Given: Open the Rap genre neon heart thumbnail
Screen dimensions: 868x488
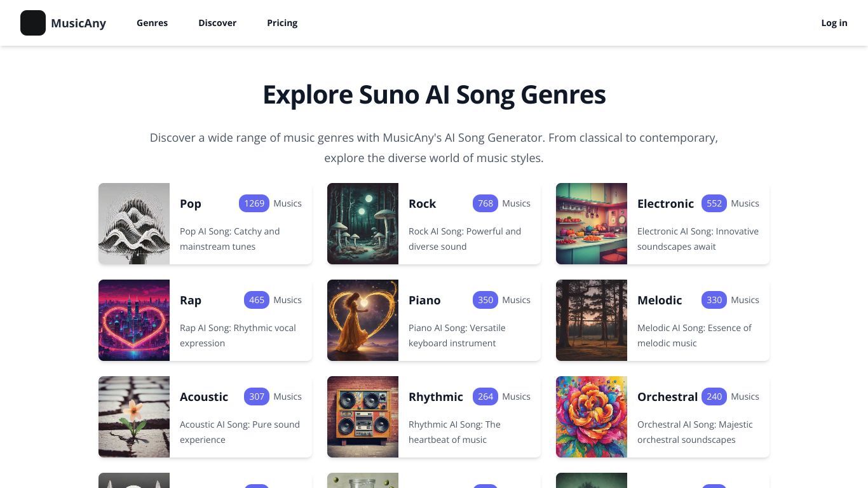Looking at the screenshot, I should coord(134,320).
